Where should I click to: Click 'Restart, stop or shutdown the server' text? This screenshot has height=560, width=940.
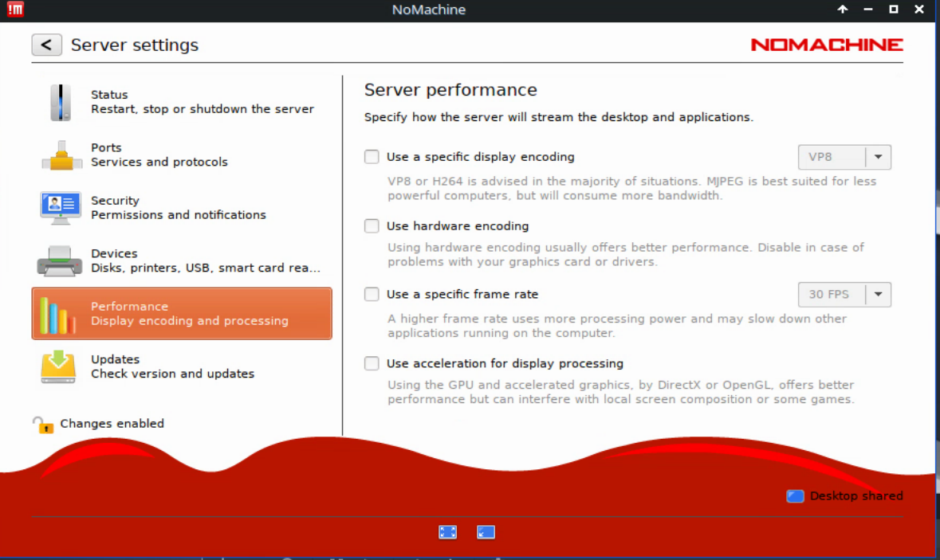pyautogui.click(x=203, y=109)
